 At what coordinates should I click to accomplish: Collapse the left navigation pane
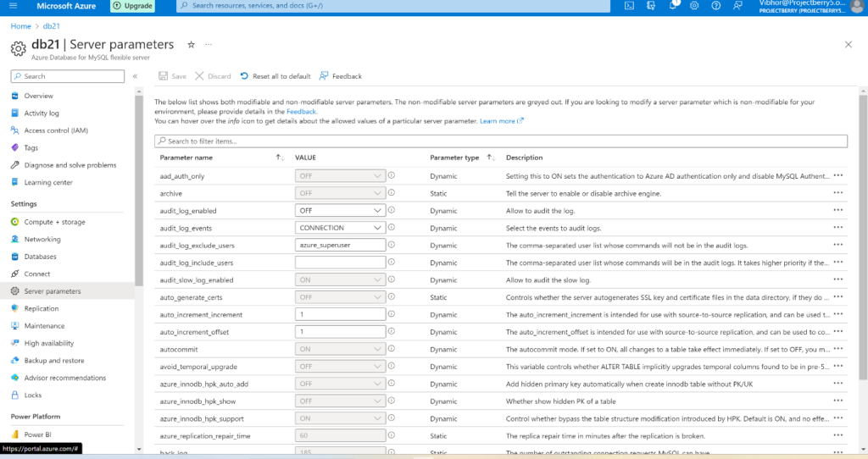pos(135,76)
